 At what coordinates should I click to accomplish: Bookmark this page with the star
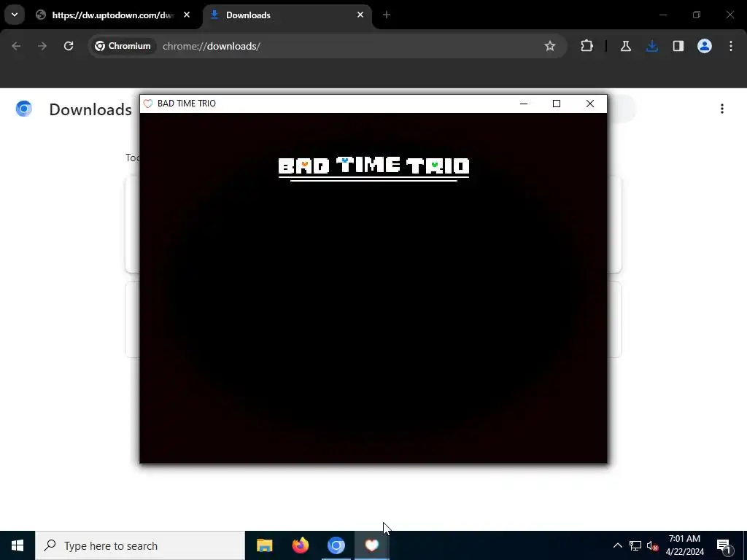pyautogui.click(x=550, y=46)
